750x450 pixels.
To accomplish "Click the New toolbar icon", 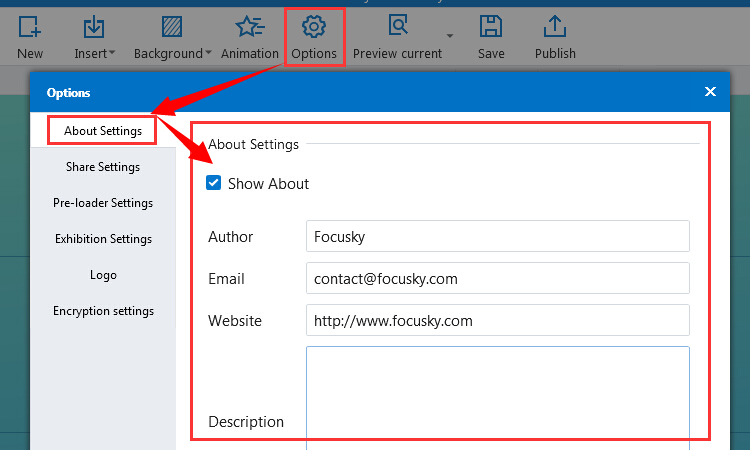I will [x=30, y=27].
